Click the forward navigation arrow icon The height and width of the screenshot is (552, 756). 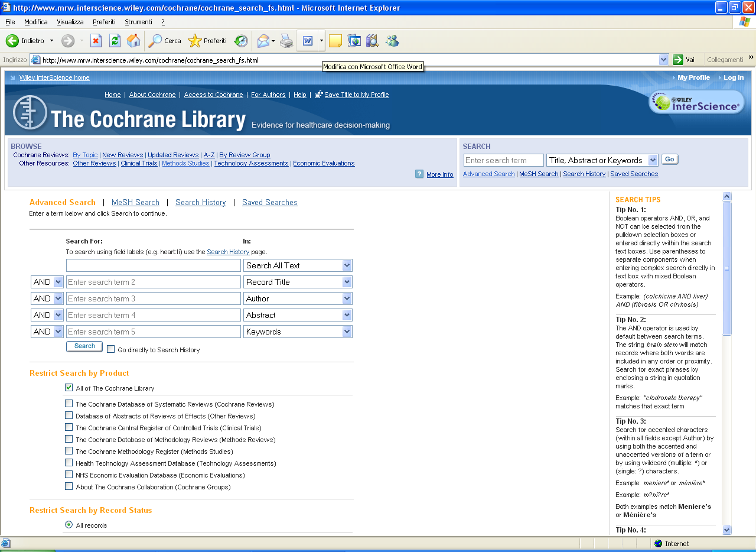[68, 41]
